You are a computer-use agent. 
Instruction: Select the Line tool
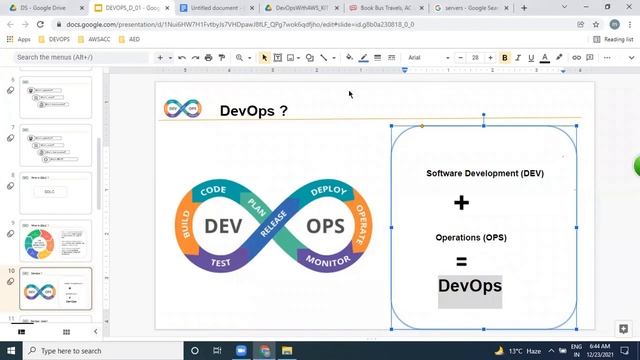(x=324, y=58)
